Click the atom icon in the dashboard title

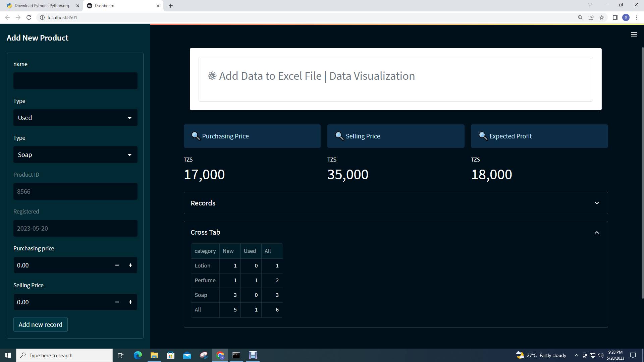tap(212, 76)
